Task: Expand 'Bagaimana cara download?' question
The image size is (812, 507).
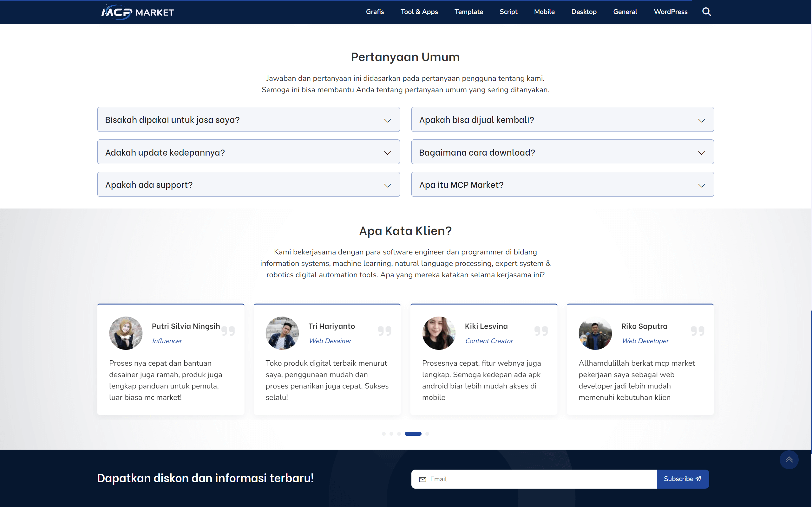Action: point(562,152)
